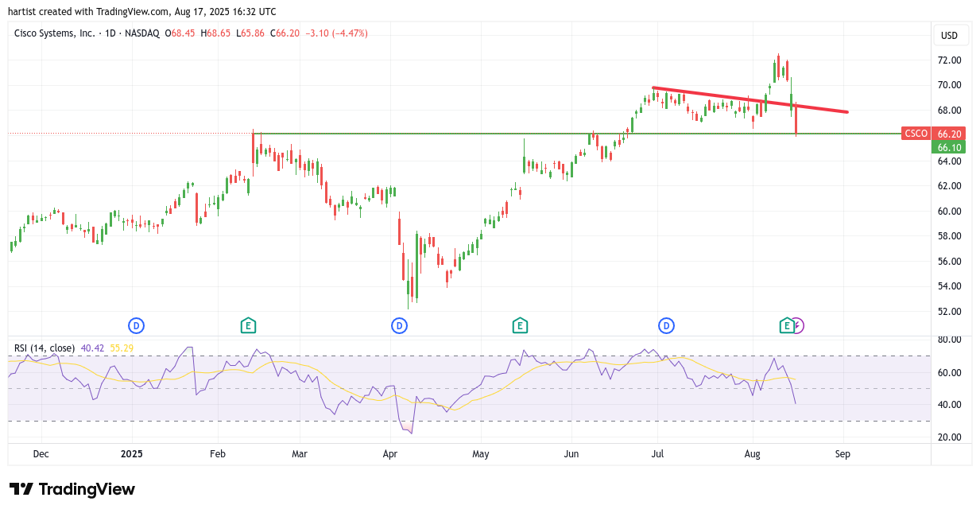Click the red 66.20 last price tag

(x=950, y=134)
